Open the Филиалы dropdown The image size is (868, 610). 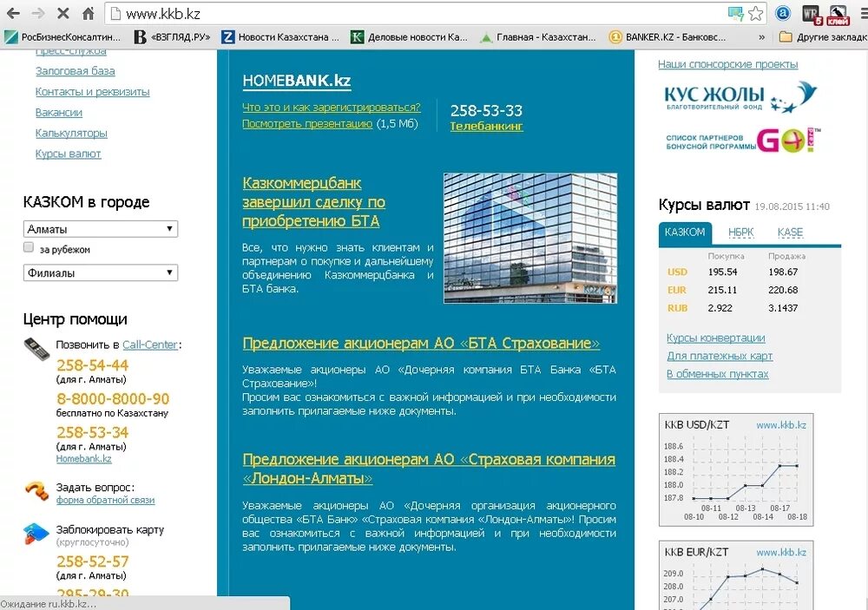[100, 272]
